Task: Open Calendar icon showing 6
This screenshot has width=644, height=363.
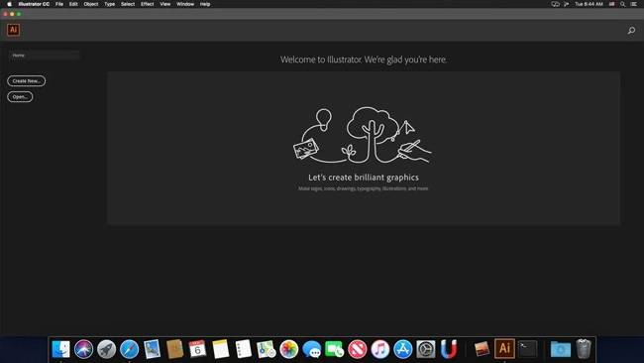Action: (197, 349)
